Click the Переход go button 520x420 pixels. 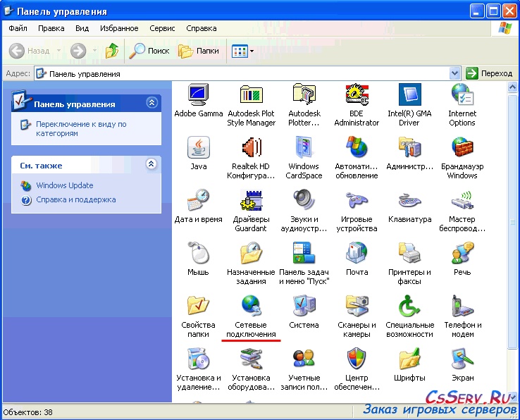tap(489, 73)
